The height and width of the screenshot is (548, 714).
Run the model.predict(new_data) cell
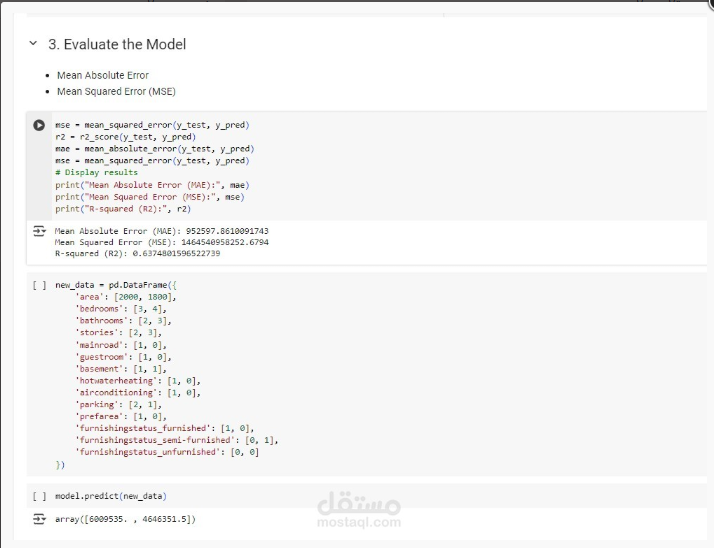pos(39,496)
